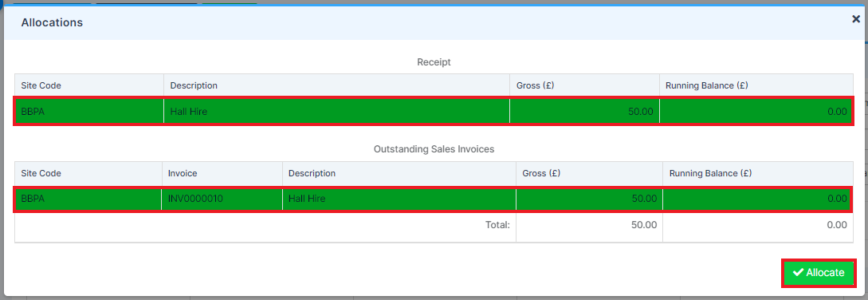Click the Description header in the Receipt table
The height and width of the screenshot is (300, 868).
pyautogui.click(x=194, y=85)
